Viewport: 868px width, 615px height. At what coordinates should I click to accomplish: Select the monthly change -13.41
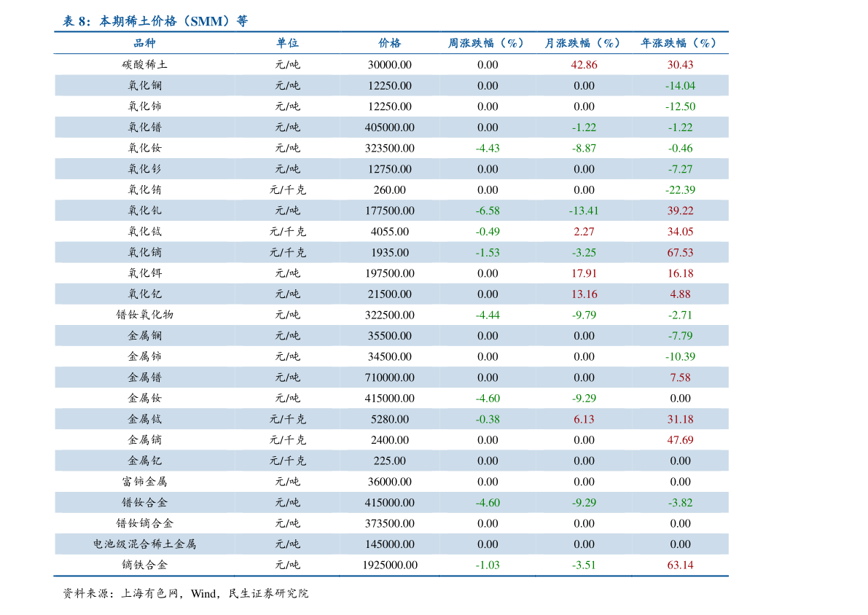tap(584, 211)
